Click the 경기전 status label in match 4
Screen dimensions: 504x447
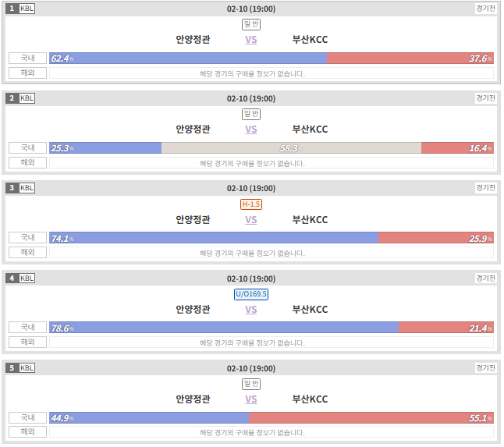pyautogui.click(x=486, y=278)
